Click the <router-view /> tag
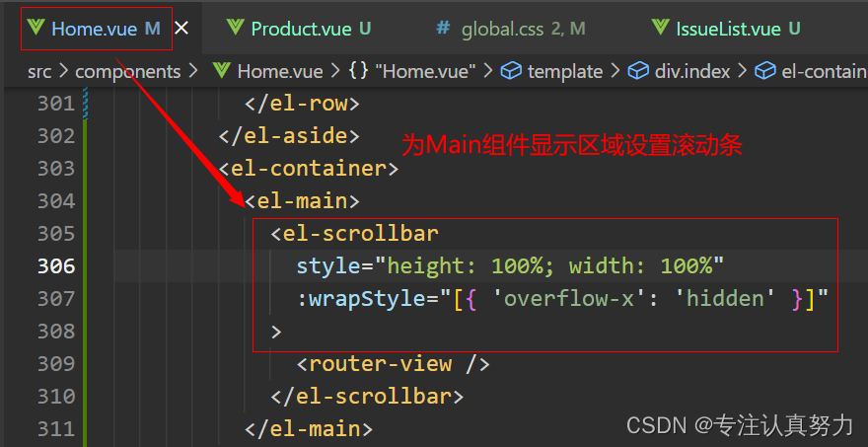The image size is (868, 447). point(393,364)
